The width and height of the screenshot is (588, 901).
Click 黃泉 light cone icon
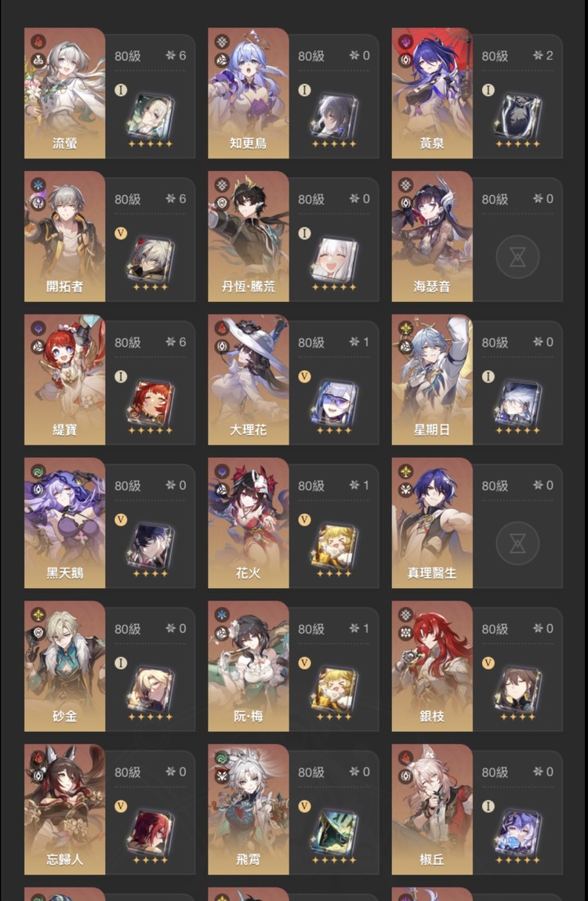coord(518,117)
